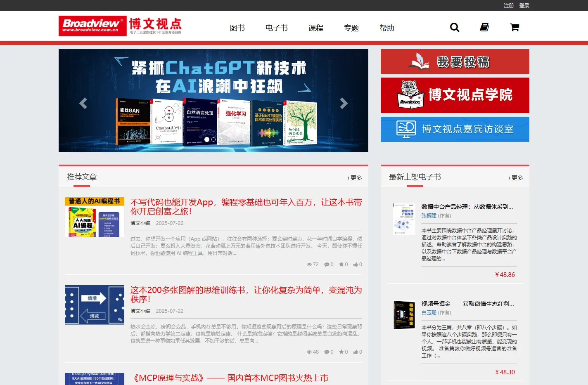Star the 这本200多张图解 article

pos(341,352)
